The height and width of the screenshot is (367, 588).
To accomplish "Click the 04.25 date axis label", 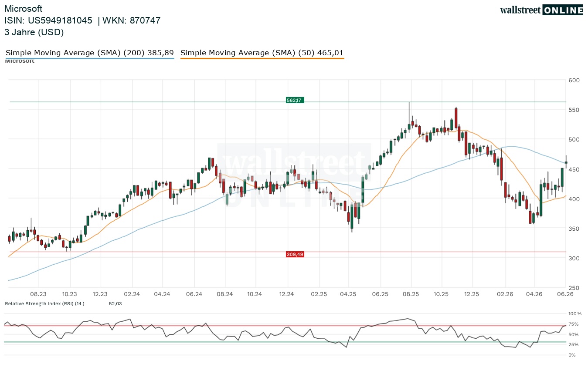I will (x=348, y=294).
